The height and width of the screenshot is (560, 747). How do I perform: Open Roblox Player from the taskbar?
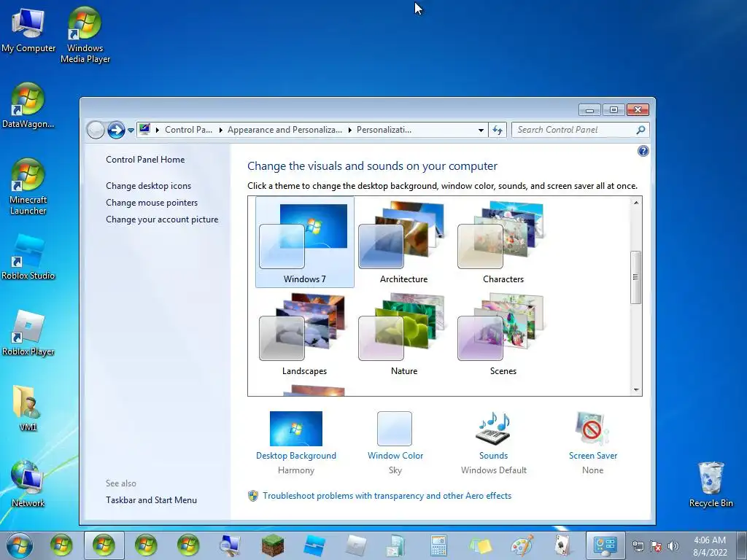[x=356, y=545]
